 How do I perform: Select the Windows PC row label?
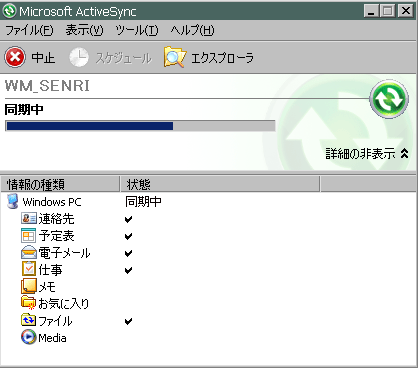click(x=52, y=202)
